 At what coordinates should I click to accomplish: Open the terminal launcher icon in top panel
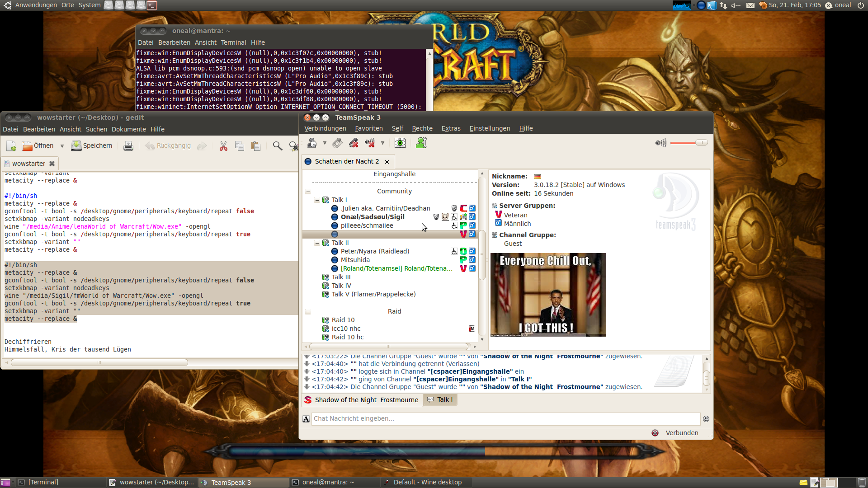[152, 5]
